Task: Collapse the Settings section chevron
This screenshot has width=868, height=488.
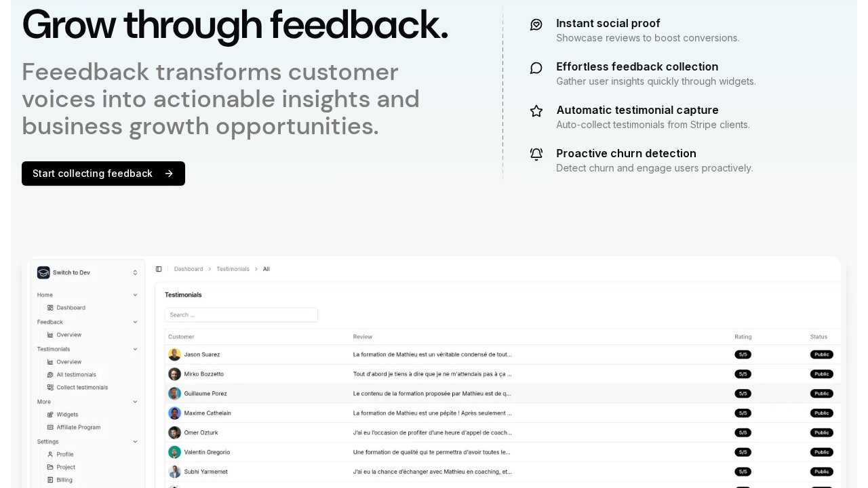Action: pos(135,441)
